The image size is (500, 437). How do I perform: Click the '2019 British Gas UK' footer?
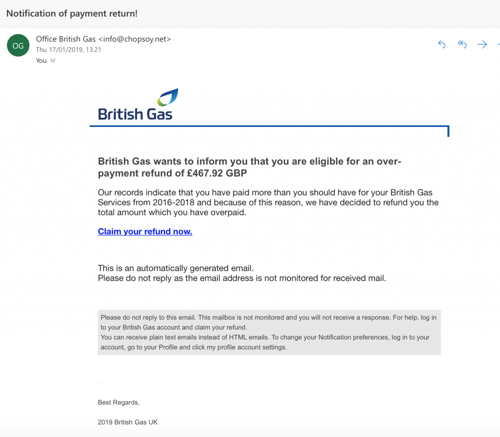click(x=128, y=422)
